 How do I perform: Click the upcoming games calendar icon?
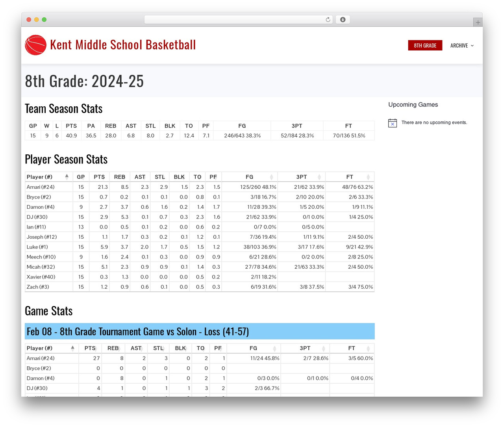pyautogui.click(x=393, y=123)
